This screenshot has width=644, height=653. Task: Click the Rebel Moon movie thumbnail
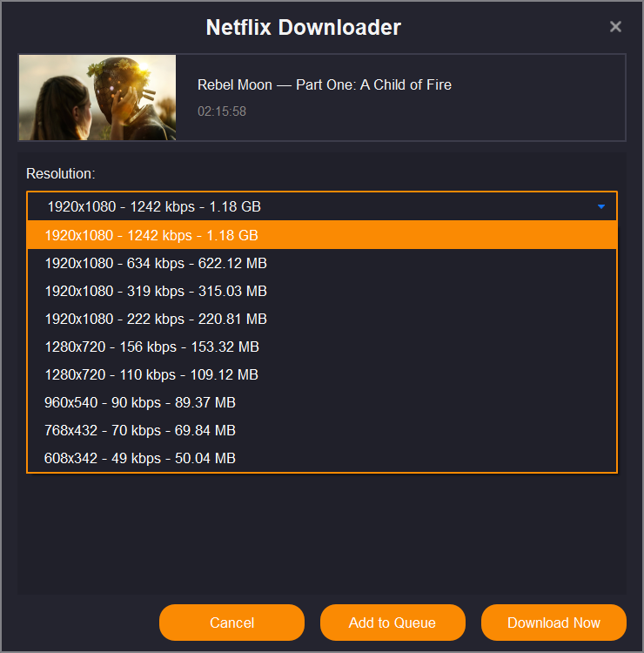(x=97, y=98)
